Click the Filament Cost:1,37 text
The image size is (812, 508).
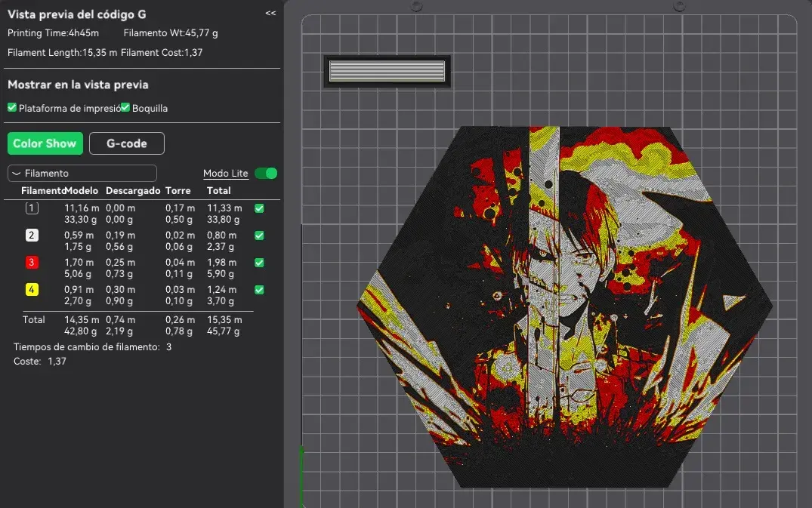click(162, 52)
